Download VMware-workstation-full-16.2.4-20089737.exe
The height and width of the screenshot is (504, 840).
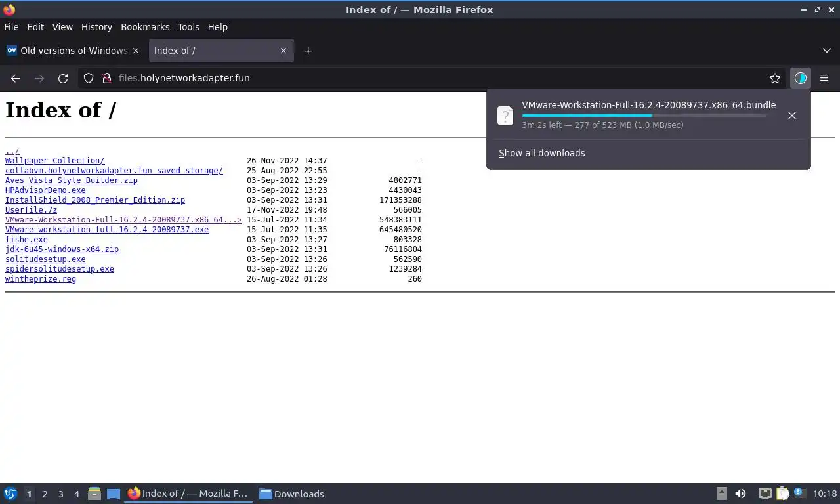click(x=107, y=230)
